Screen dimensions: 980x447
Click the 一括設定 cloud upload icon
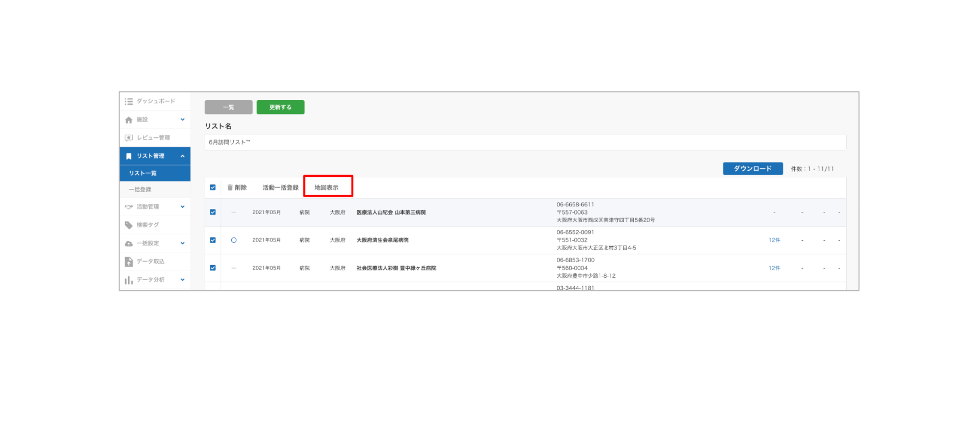tap(129, 244)
